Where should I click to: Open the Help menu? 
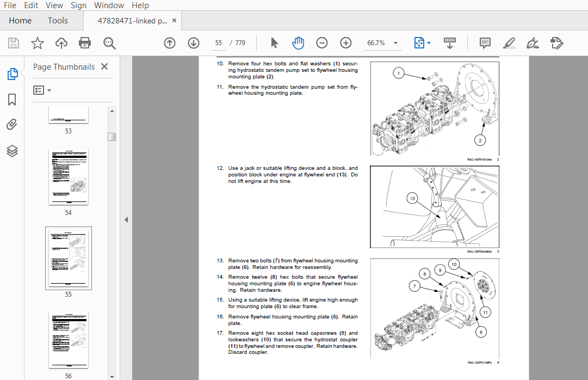140,5
